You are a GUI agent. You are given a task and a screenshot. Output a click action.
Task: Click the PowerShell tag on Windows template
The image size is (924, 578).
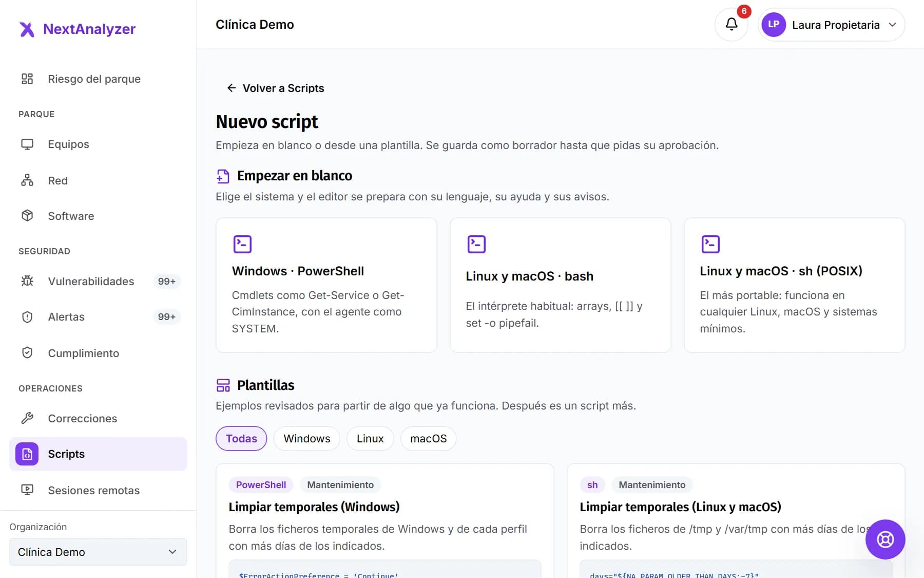pos(261,485)
